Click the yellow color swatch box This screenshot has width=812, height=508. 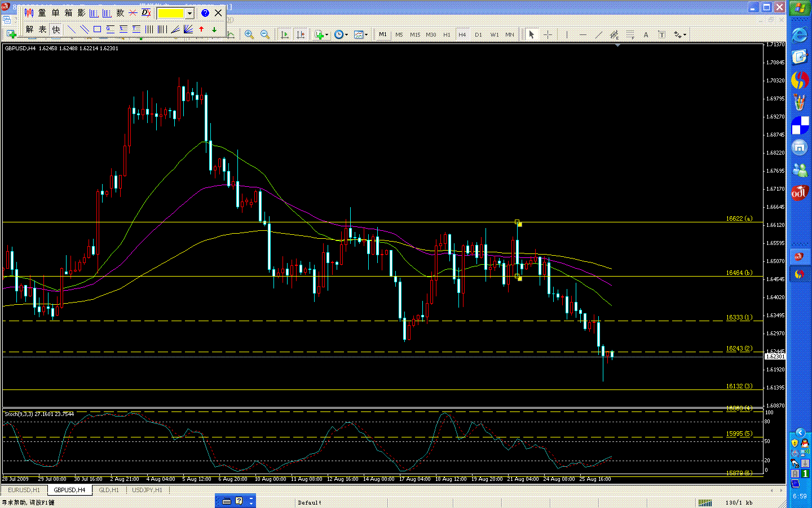[171, 13]
